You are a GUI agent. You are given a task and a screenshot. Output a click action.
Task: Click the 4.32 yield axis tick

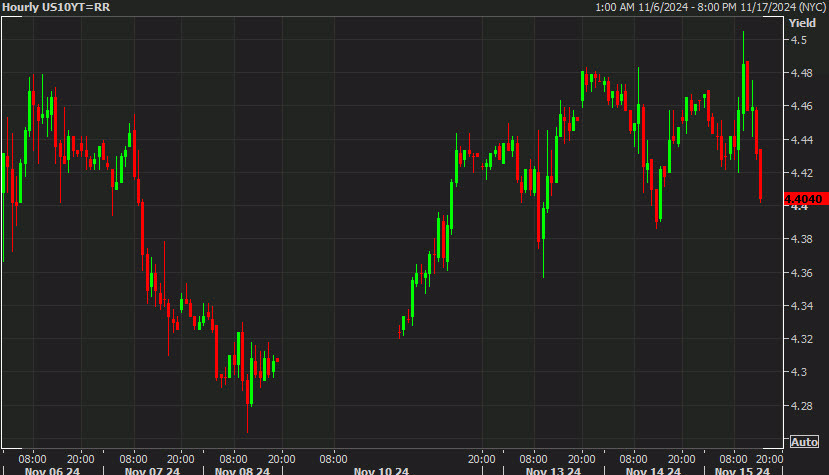pyautogui.click(x=802, y=339)
